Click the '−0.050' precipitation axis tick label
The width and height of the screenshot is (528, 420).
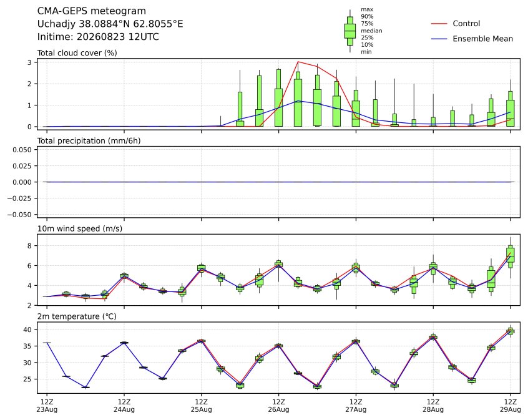[20, 215]
